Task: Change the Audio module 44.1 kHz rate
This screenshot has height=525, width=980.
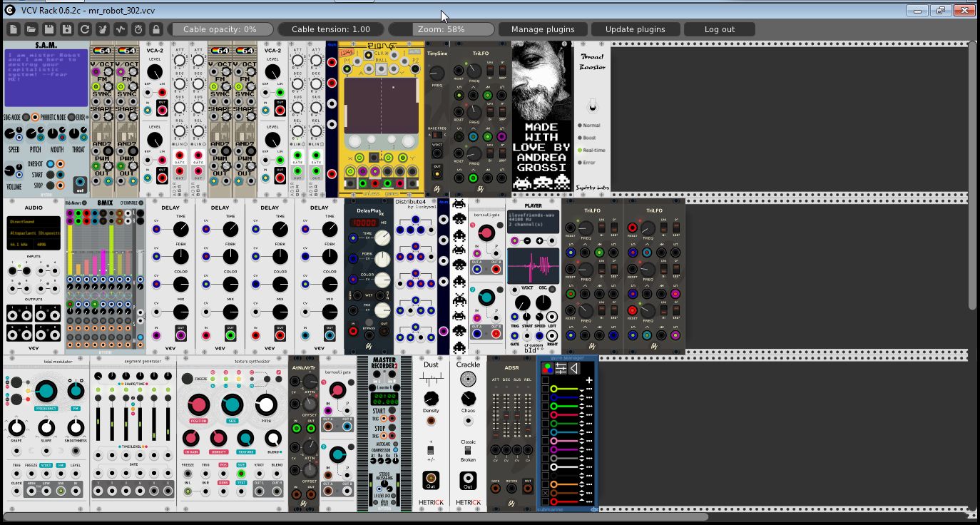Action: [x=20, y=243]
